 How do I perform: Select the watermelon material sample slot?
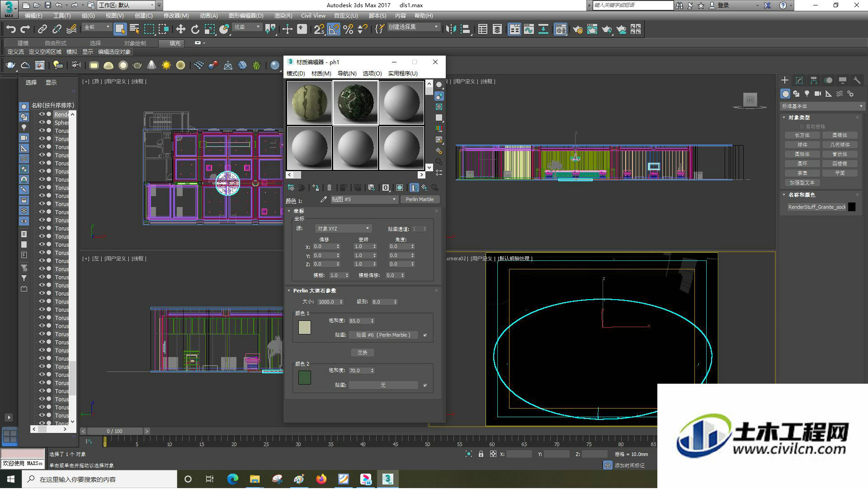pos(309,103)
